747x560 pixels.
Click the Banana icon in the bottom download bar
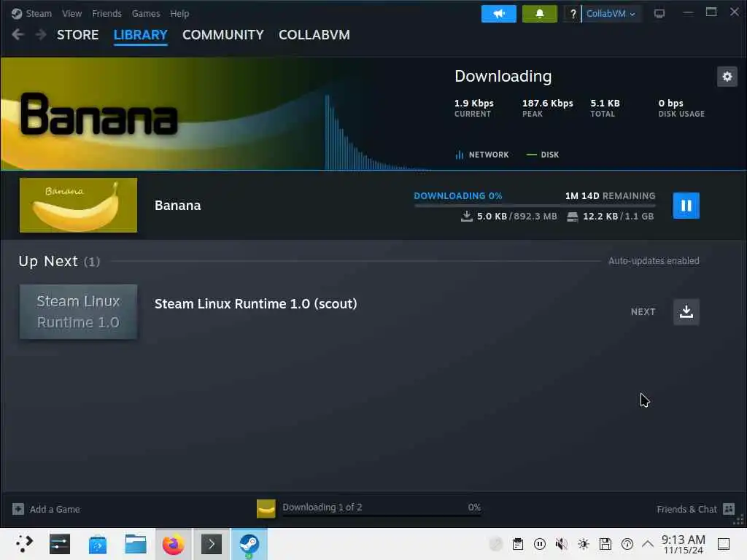266,508
